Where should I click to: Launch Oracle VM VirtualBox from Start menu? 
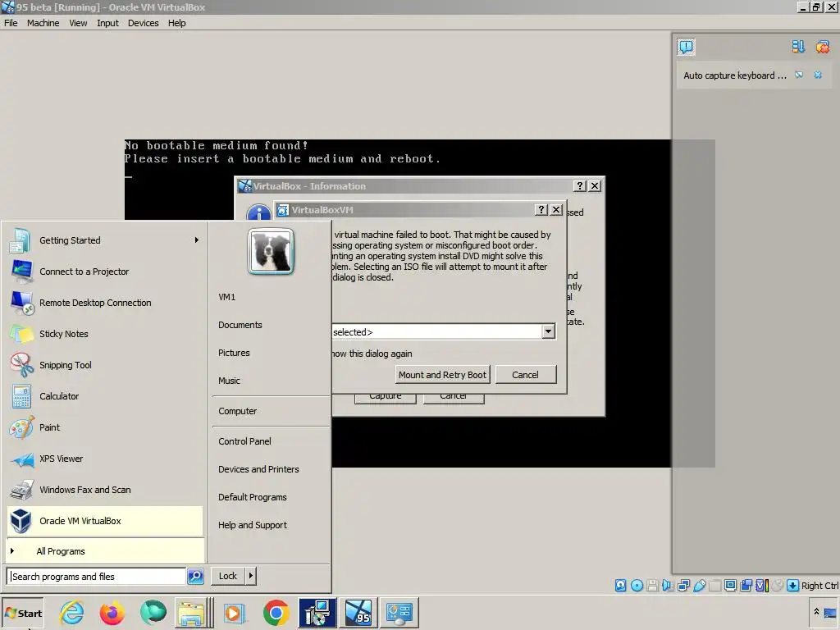pos(106,521)
